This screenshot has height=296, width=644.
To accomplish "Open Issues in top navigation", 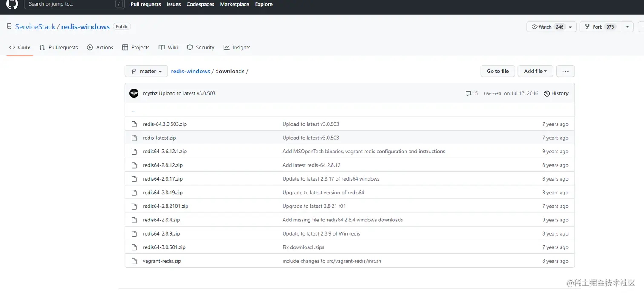I will pyautogui.click(x=174, y=4).
